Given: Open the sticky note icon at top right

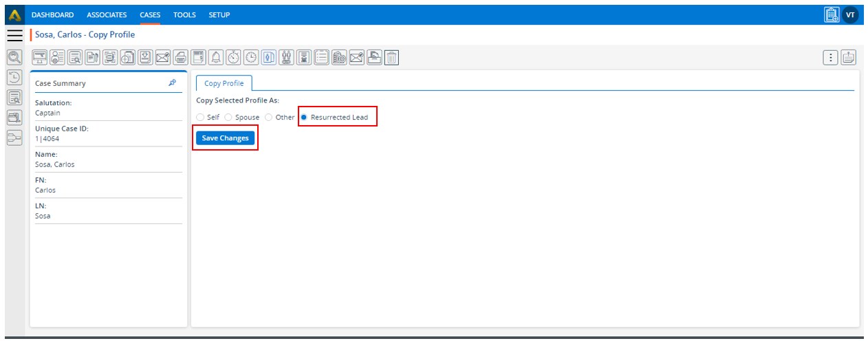Looking at the screenshot, I should 849,58.
